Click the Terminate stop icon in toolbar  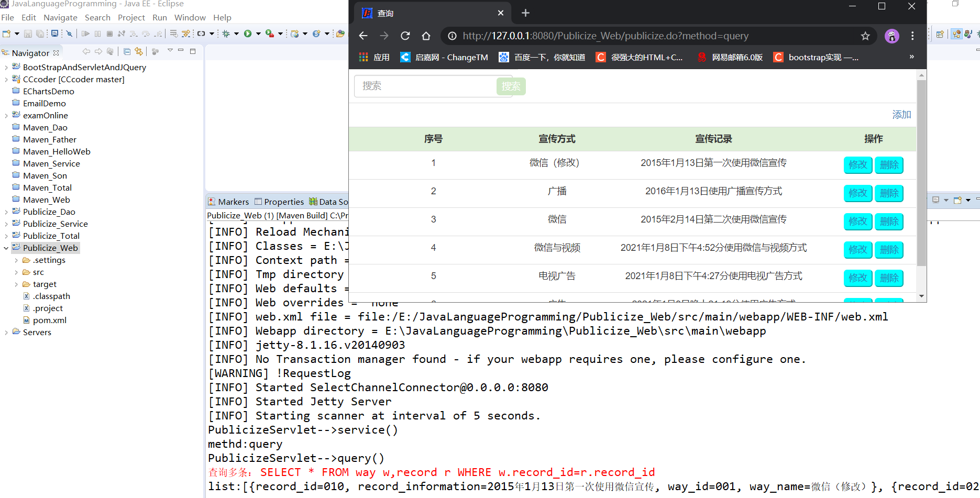click(x=109, y=34)
